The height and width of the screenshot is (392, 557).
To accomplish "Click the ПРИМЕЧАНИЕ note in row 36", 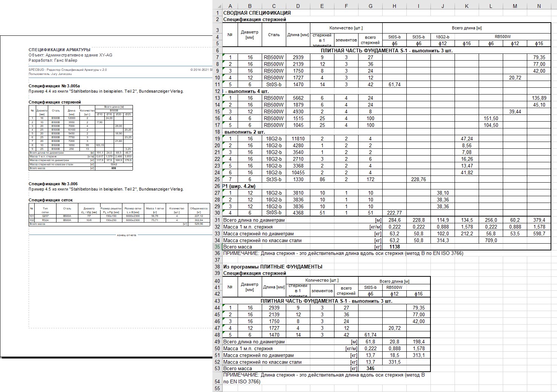I will coord(343,253).
